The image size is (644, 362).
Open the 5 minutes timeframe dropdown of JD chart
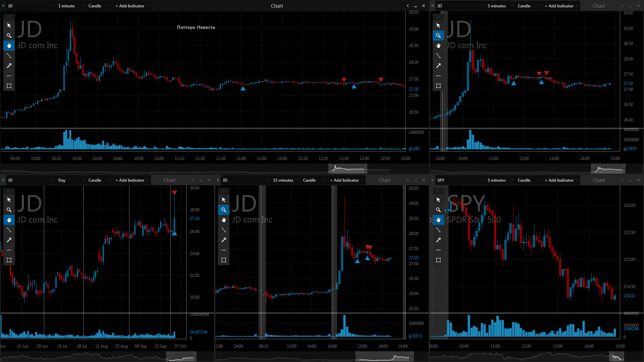(x=500, y=6)
